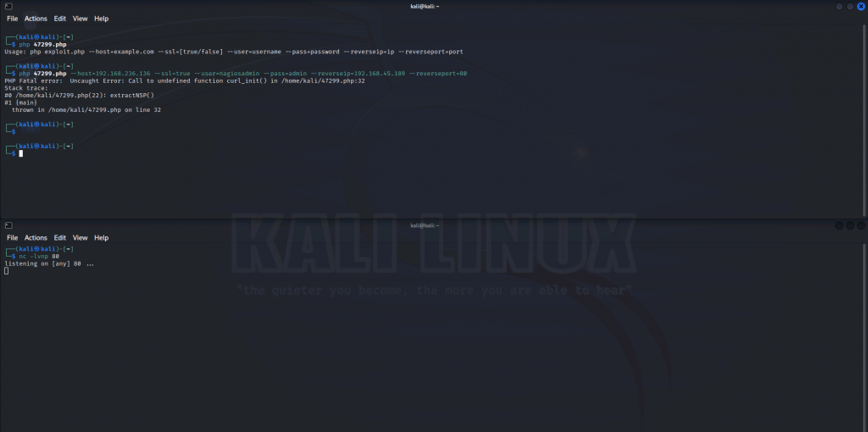
Task: Click the bottom terminal vertical scrollbar
Action: click(865, 336)
